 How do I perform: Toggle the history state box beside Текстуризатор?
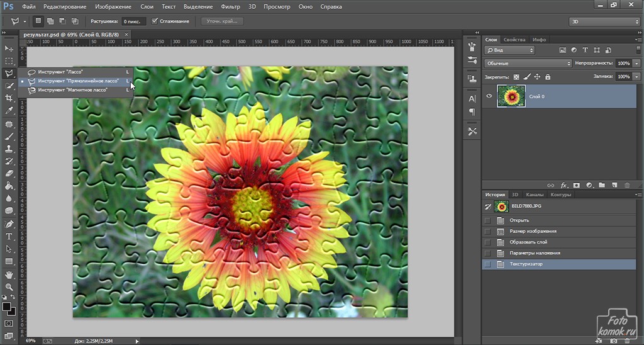(487, 264)
